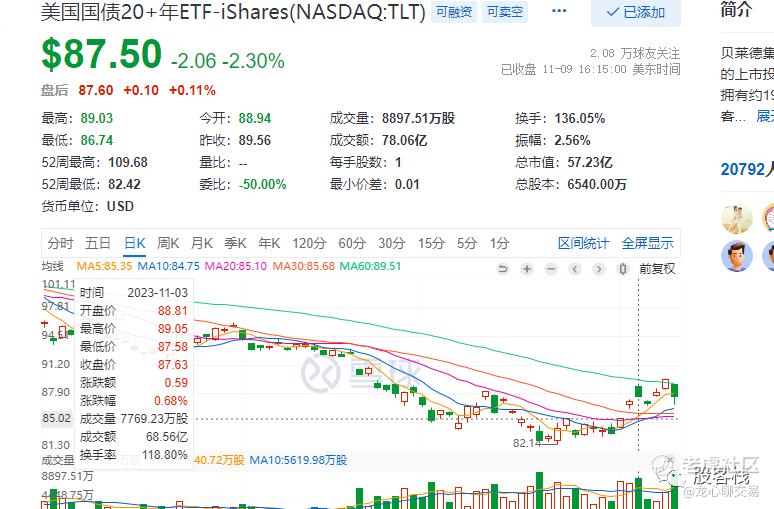Screen dimensions: 774x509
Task: Click the 简介 section heading
Action: (736, 10)
